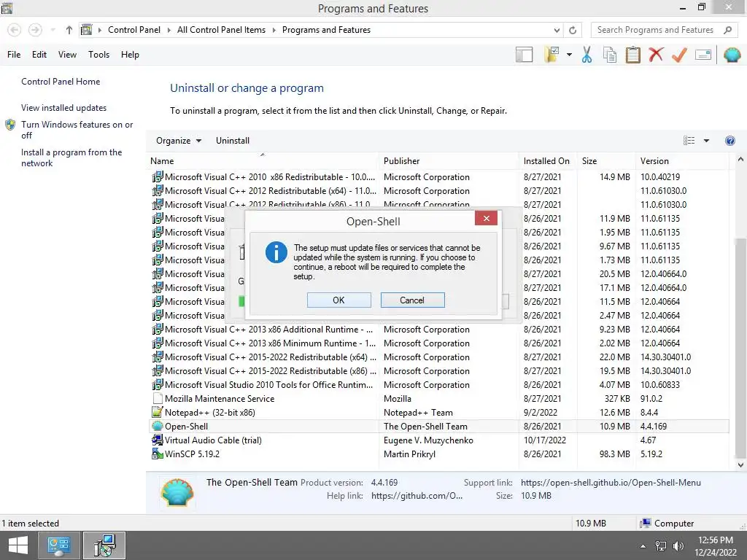Click the Cut scissors toolbar icon

tap(587, 55)
